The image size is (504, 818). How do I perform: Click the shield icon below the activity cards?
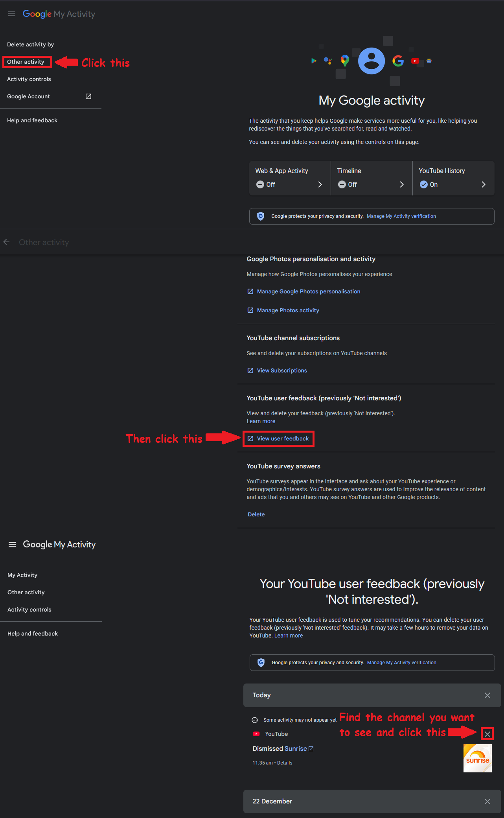pos(261,216)
